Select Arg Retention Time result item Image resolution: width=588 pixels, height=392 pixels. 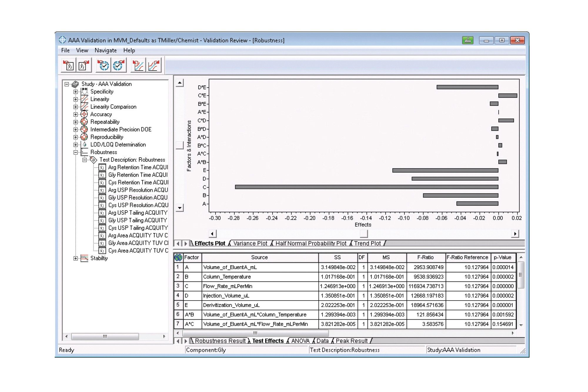138,167
